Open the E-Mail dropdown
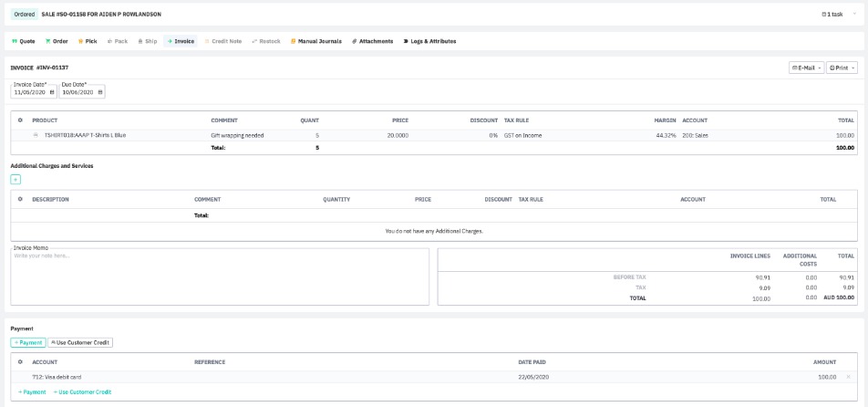Viewport: 868px width, 407px height. tap(806, 68)
